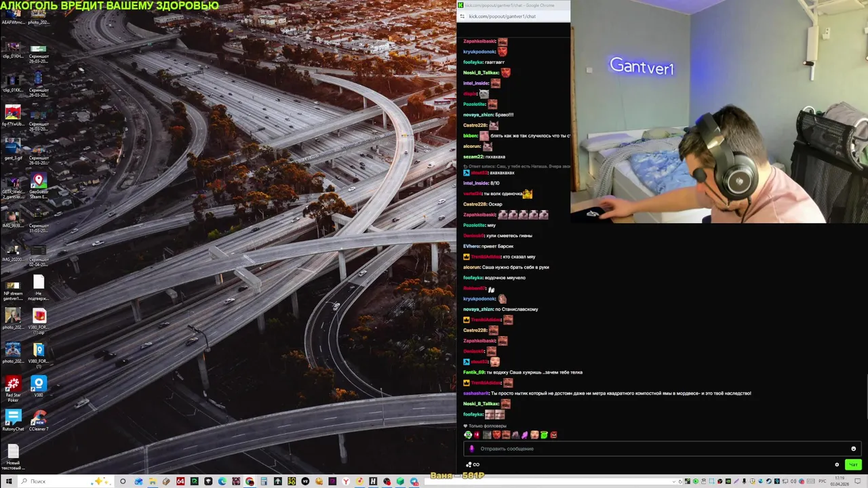Switch to the Google Chrome taskbar window
Image resolution: width=868 pixels, height=488 pixels.
(250, 481)
